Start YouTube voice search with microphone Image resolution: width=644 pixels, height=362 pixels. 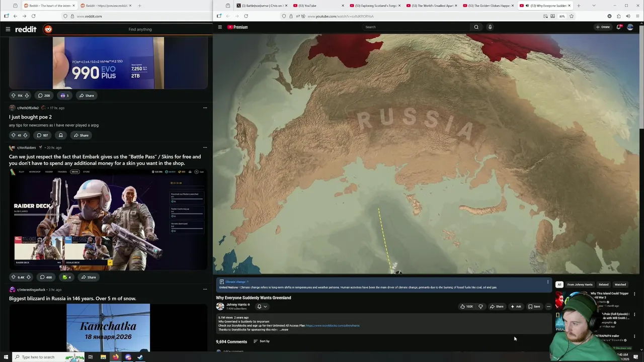[490, 27]
